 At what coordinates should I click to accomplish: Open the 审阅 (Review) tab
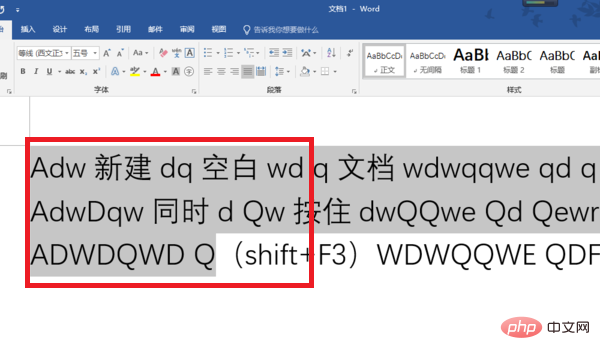(187, 29)
